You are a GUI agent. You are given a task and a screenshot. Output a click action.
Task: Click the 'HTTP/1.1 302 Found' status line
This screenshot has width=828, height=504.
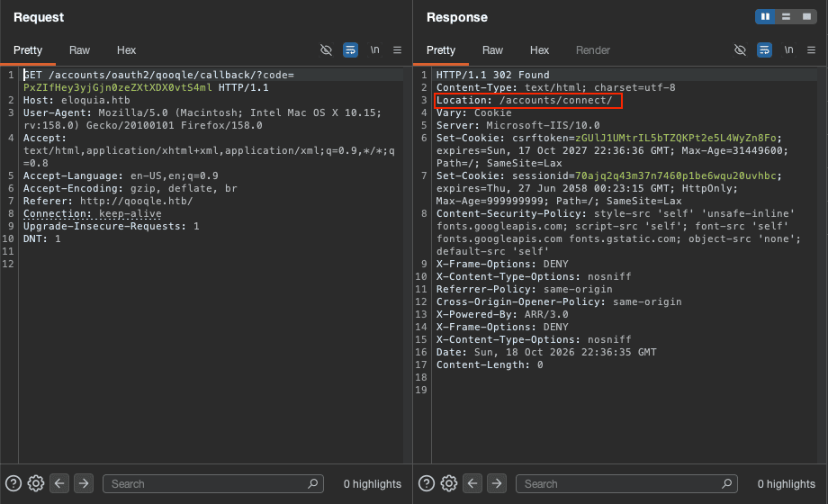coord(492,75)
